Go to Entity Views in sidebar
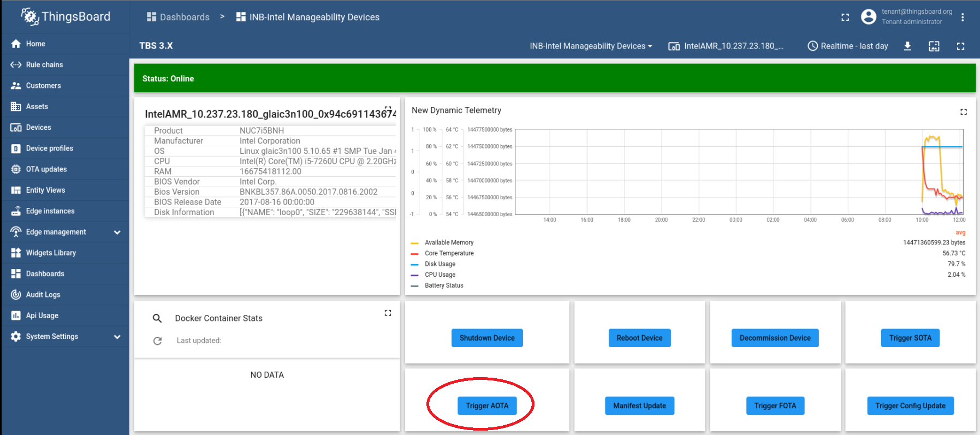This screenshot has height=435, width=980. 65,190
